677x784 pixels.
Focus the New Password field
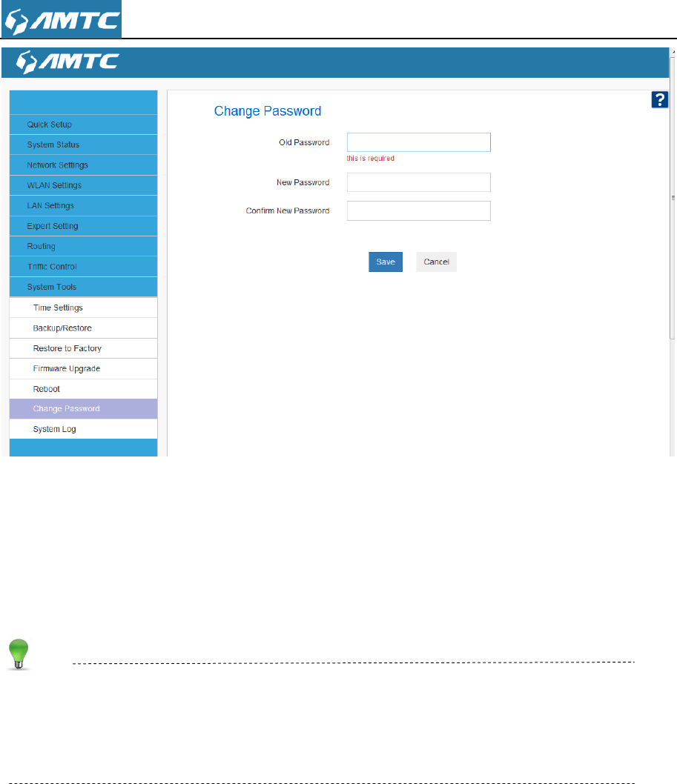pos(419,182)
